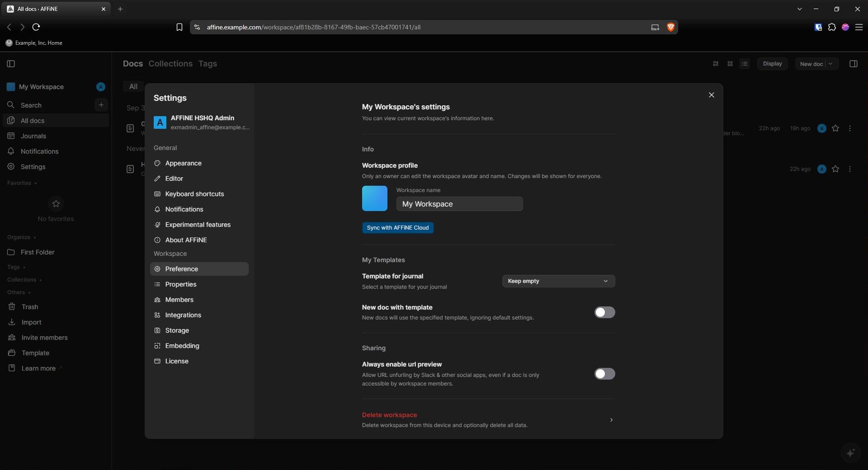Viewport: 868px width, 470px height.
Task: Expand Delete workspace chevron arrow
Action: click(x=611, y=420)
